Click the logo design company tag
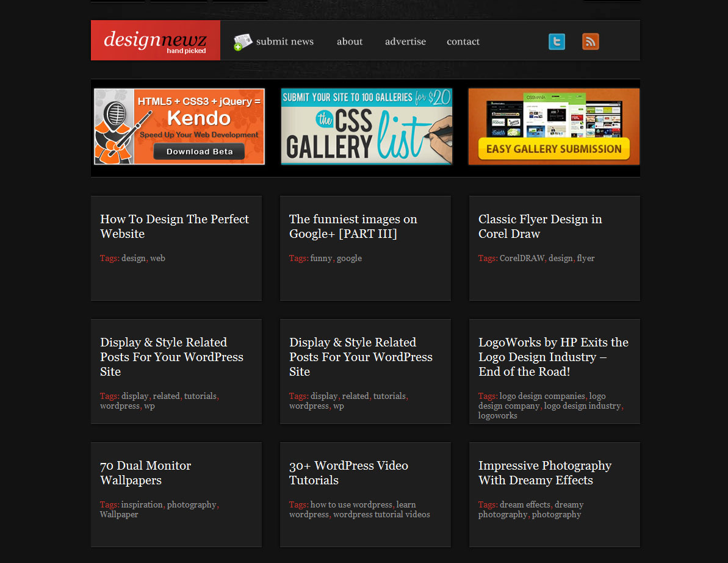Viewport: 728px width, 563px height. click(542, 401)
